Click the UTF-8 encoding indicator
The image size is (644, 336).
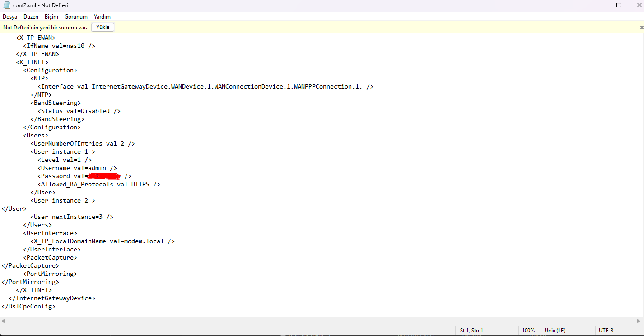606,331
